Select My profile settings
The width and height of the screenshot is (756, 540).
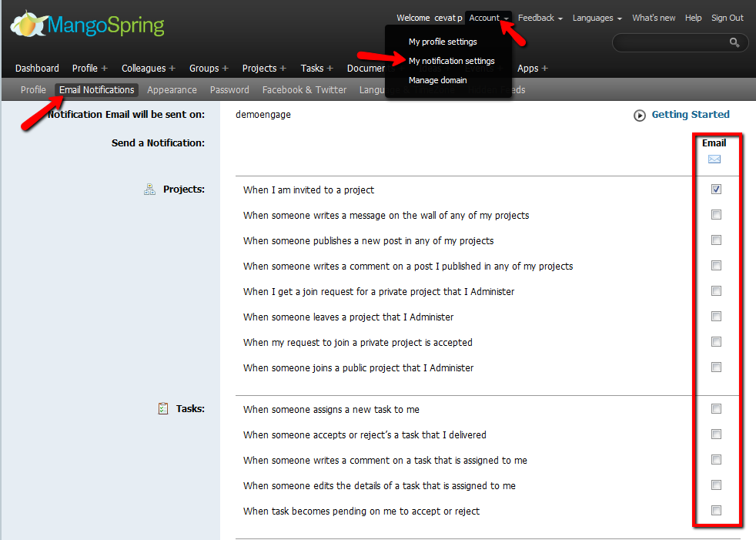pos(443,42)
